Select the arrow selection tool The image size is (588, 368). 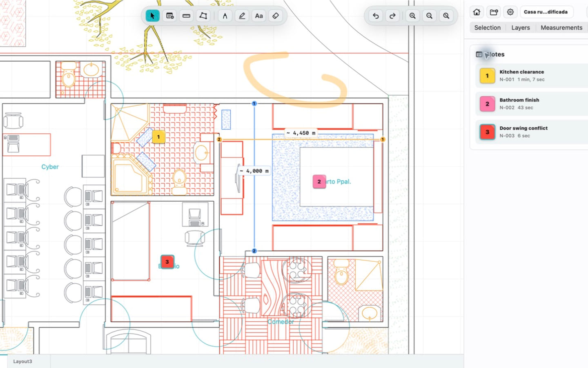point(152,16)
